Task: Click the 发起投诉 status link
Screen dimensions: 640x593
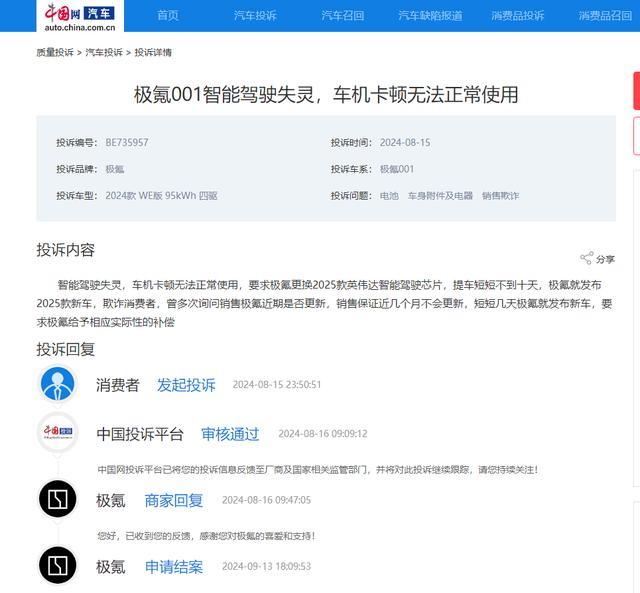Action: (x=186, y=385)
